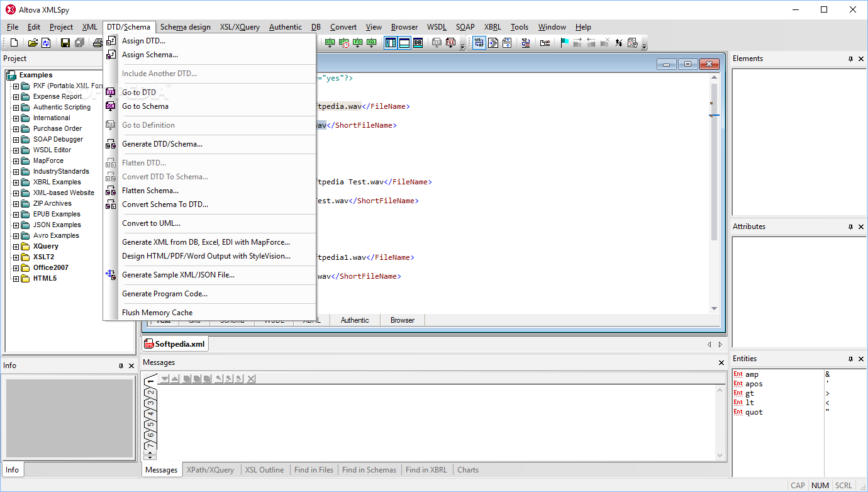The height and width of the screenshot is (492, 868).
Task: Click the Messages toolbar down-arrow next icon
Action: tap(165, 379)
